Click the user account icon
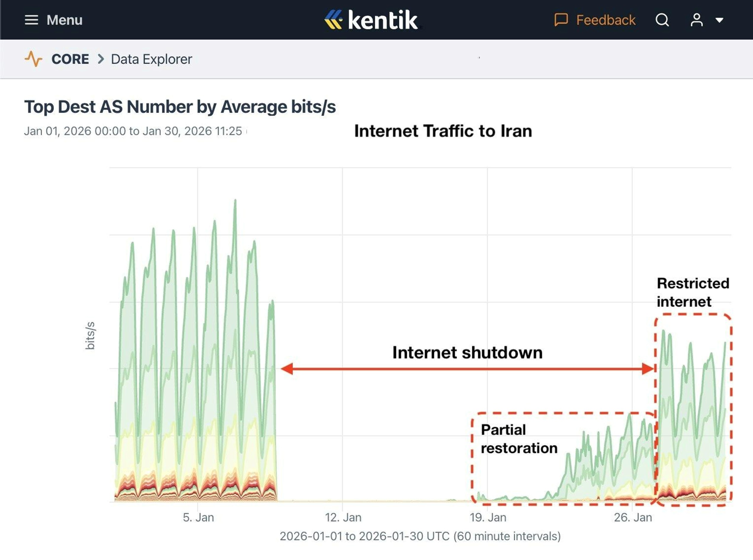 pyautogui.click(x=696, y=20)
